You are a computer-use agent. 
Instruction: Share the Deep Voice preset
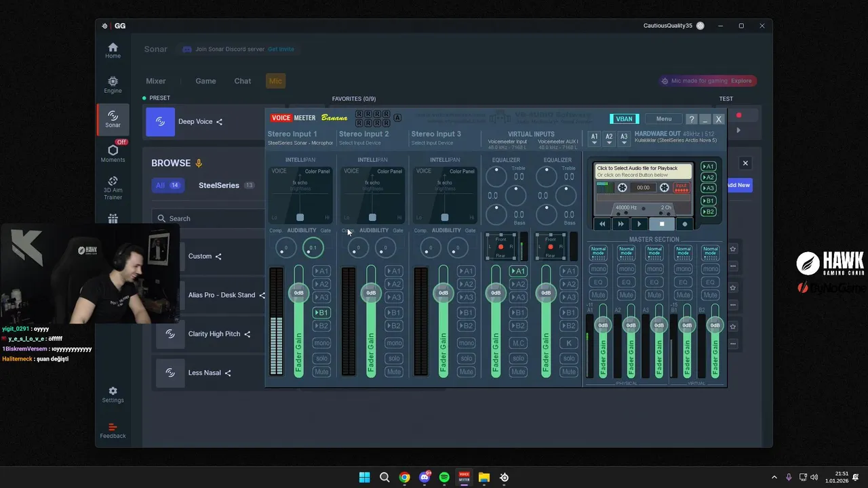click(219, 122)
